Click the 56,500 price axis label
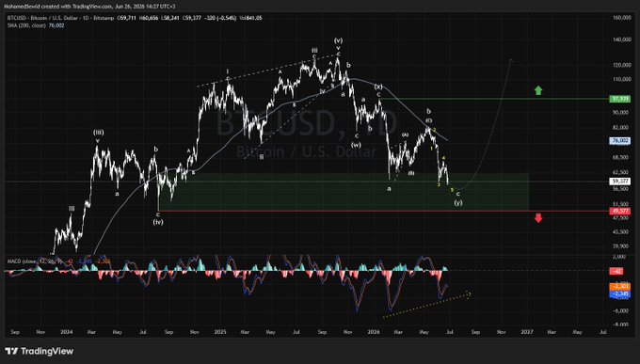 click(x=620, y=189)
